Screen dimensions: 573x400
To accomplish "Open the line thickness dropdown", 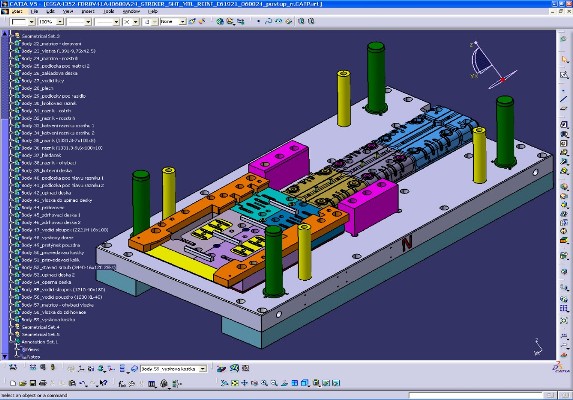I will click(88, 22).
